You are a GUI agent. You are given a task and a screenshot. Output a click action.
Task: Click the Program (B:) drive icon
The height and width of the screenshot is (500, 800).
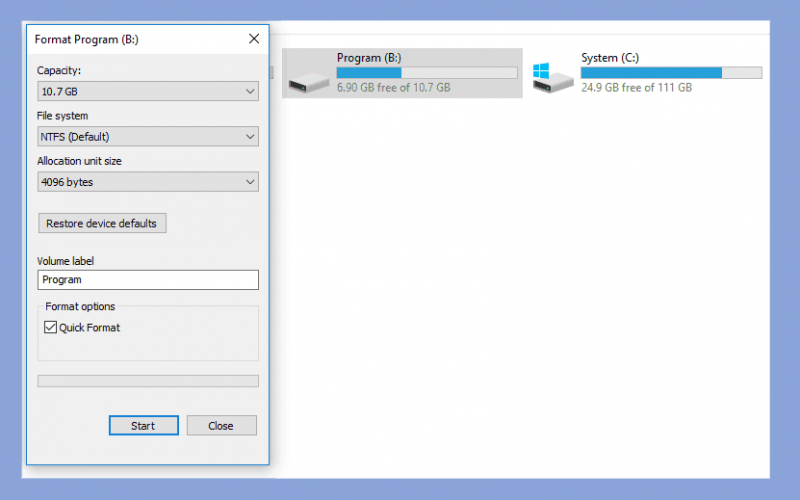[x=309, y=82]
